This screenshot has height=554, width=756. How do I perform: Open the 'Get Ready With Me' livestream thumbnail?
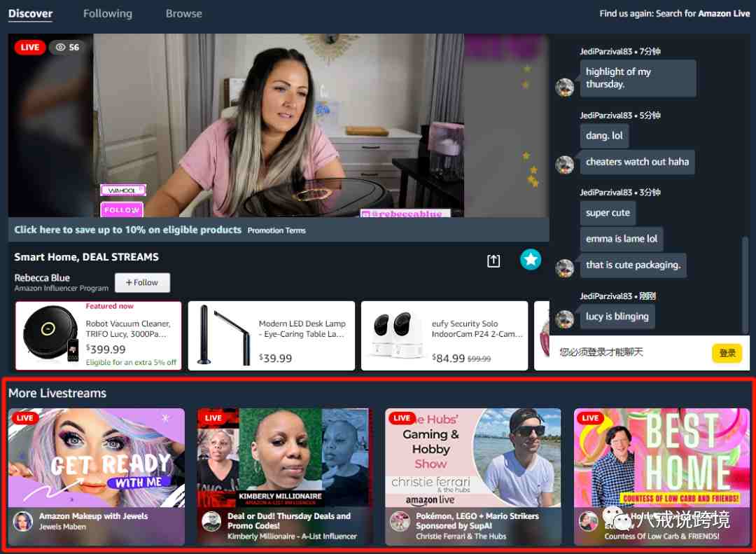coord(97,458)
